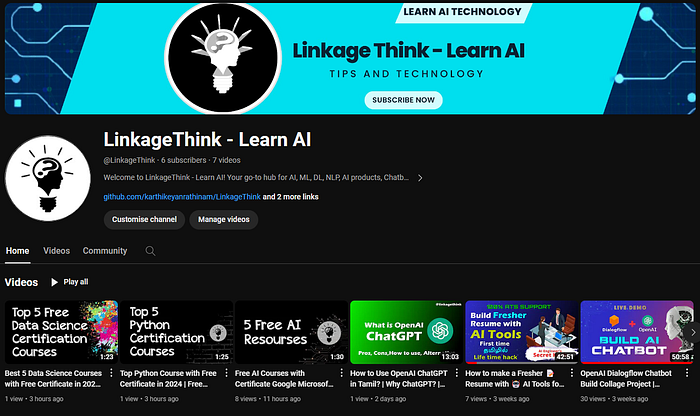Click the title 'Top Python Course with Free Certificate in 2024'
700x416 pixels.
tap(168, 379)
